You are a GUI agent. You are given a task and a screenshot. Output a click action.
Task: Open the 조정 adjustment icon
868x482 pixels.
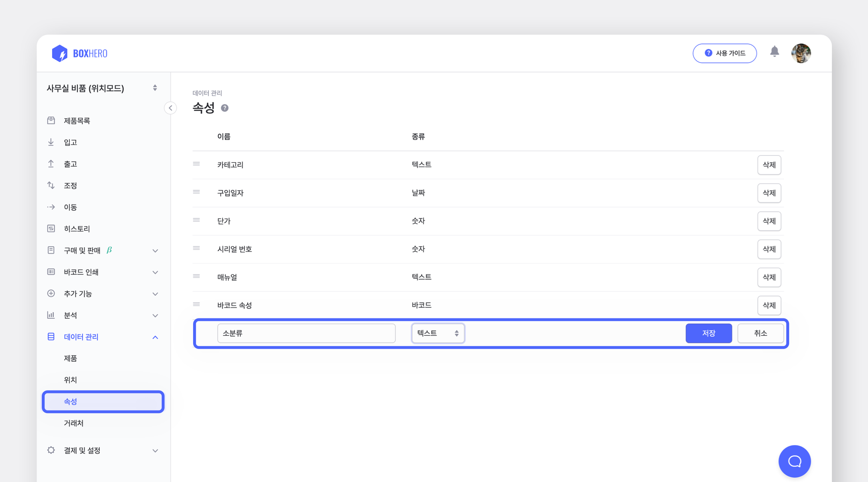tap(51, 185)
